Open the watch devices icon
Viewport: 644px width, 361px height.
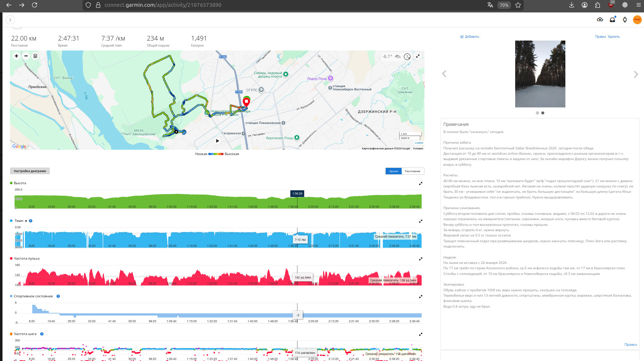tap(625, 20)
